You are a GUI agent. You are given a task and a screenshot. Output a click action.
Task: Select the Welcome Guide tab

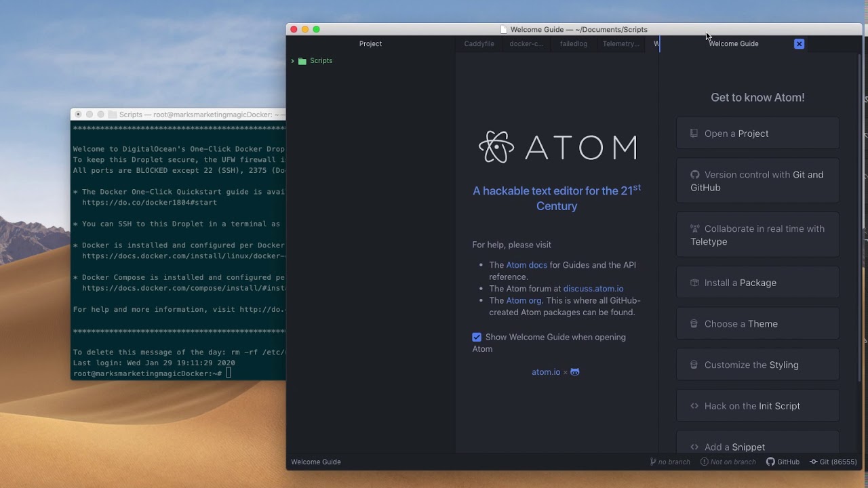[x=733, y=43]
